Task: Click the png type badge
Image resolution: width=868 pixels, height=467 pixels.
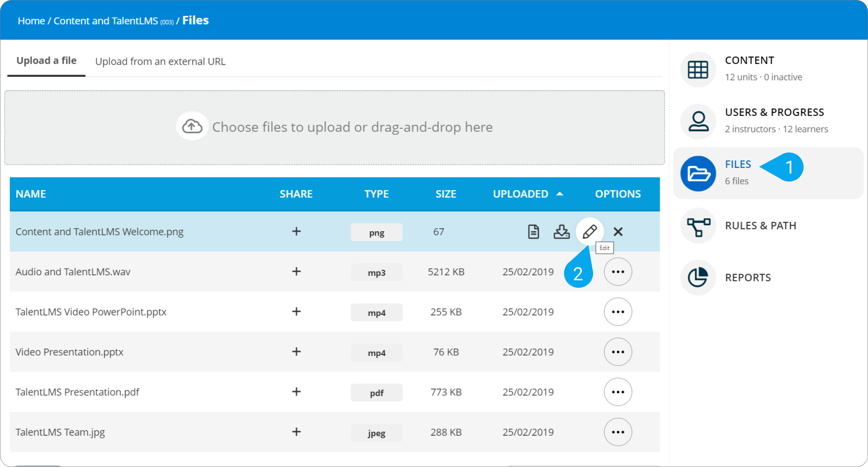Action: point(376,232)
